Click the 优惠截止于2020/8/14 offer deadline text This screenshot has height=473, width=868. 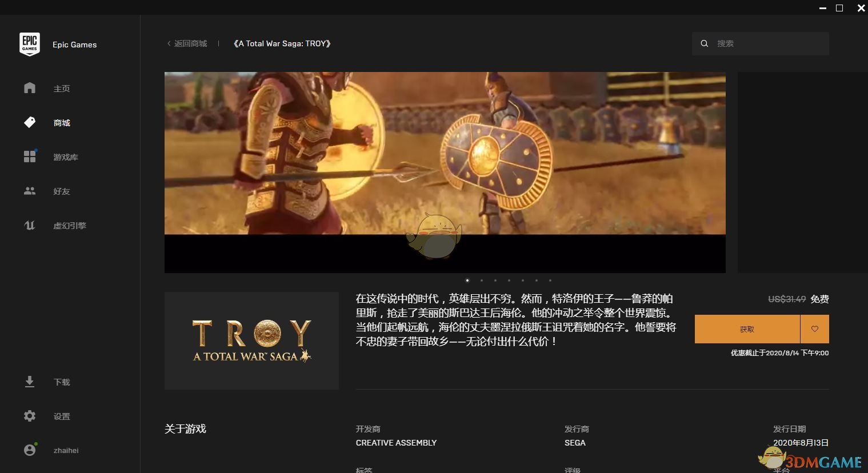[779, 353]
